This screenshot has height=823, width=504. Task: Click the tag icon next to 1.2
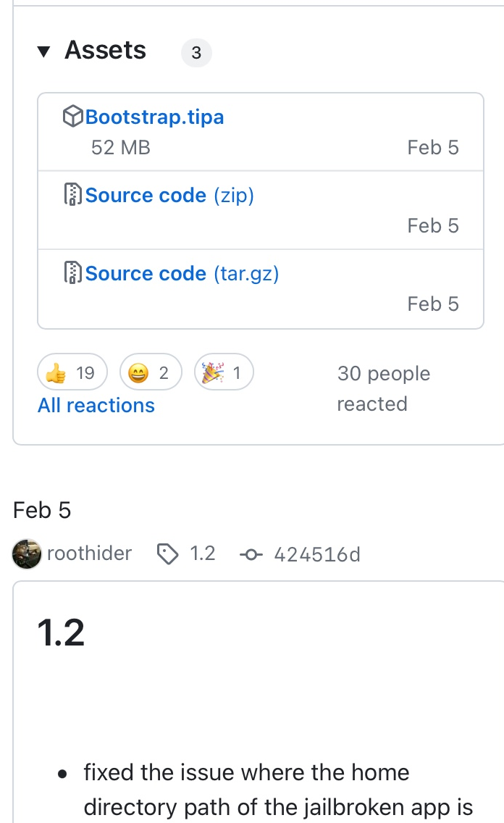(168, 553)
